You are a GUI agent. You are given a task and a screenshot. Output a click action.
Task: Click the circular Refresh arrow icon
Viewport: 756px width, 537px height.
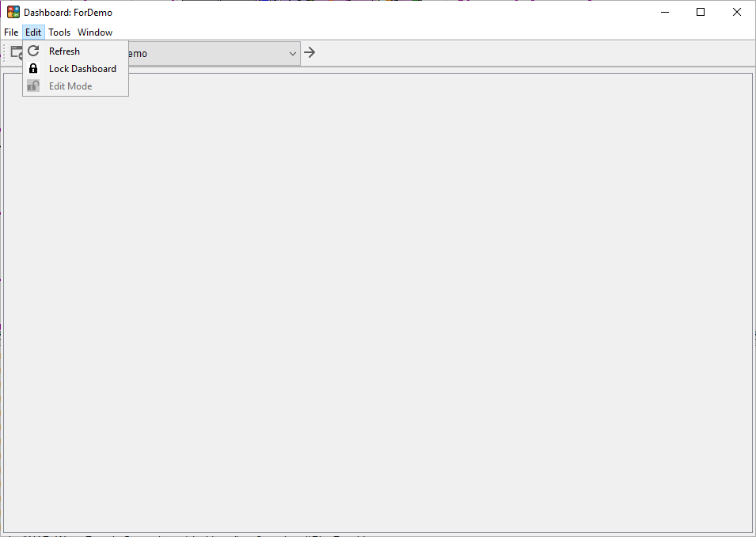pyautogui.click(x=33, y=51)
